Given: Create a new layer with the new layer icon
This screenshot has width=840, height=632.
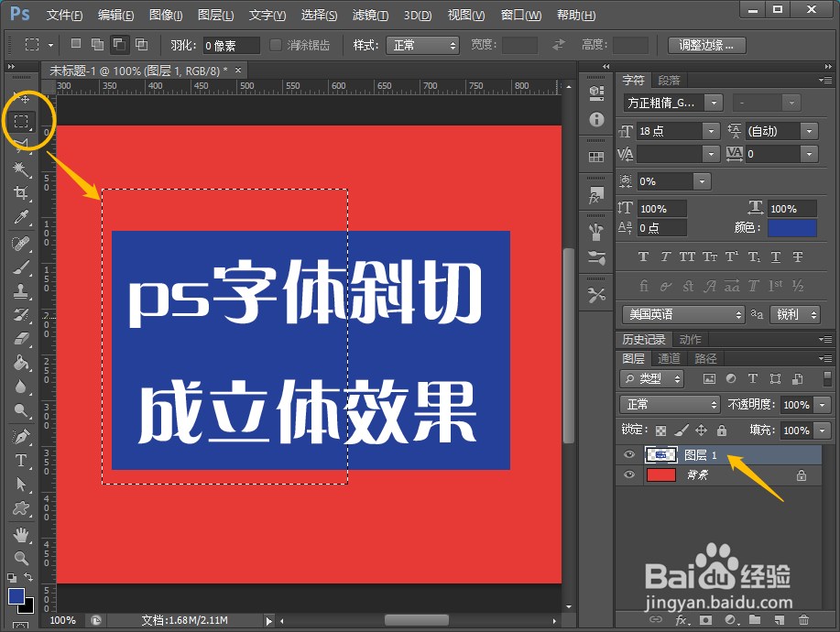Looking at the screenshot, I should coord(778,620).
